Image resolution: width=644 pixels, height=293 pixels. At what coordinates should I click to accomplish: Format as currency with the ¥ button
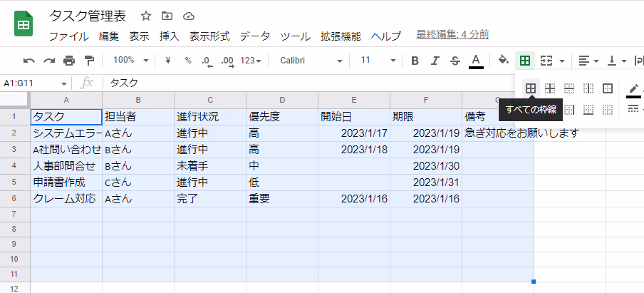click(167, 61)
